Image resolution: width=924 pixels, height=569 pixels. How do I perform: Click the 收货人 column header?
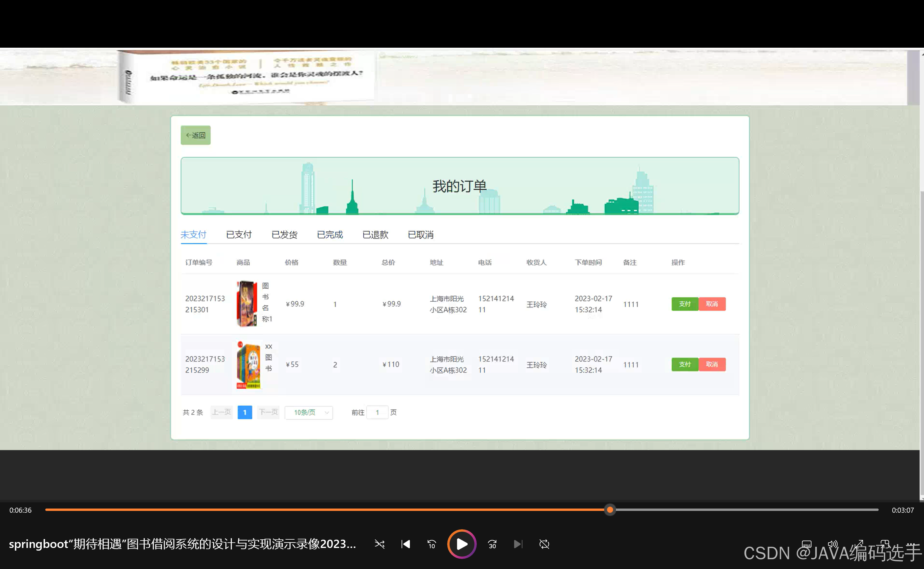[536, 262]
